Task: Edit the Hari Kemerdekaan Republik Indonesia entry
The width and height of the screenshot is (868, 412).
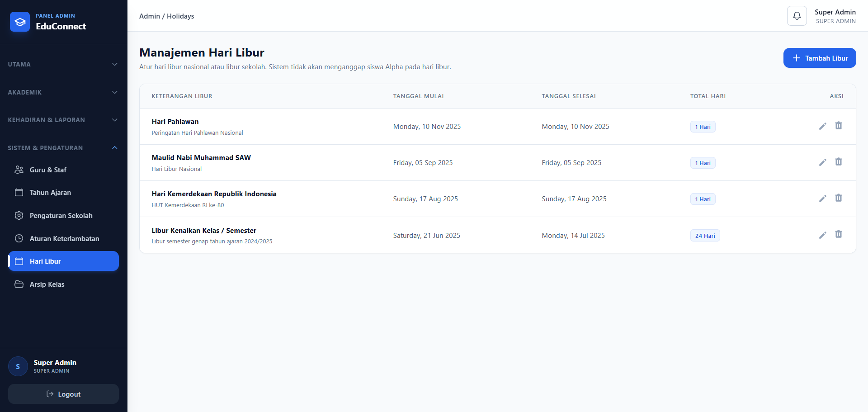Action: coord(823,199)
